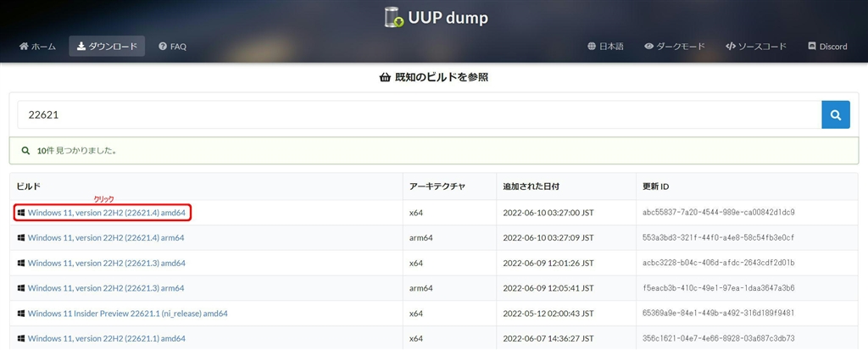This screenshot has width=868, height=350.
Task: Open Windows 11 22H2 (22621.4) amd64 build
Action: click(106, 213)
